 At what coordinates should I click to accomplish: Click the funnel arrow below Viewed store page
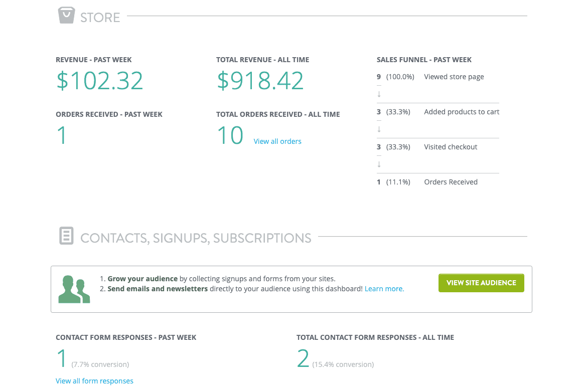(x=378, y=93)
